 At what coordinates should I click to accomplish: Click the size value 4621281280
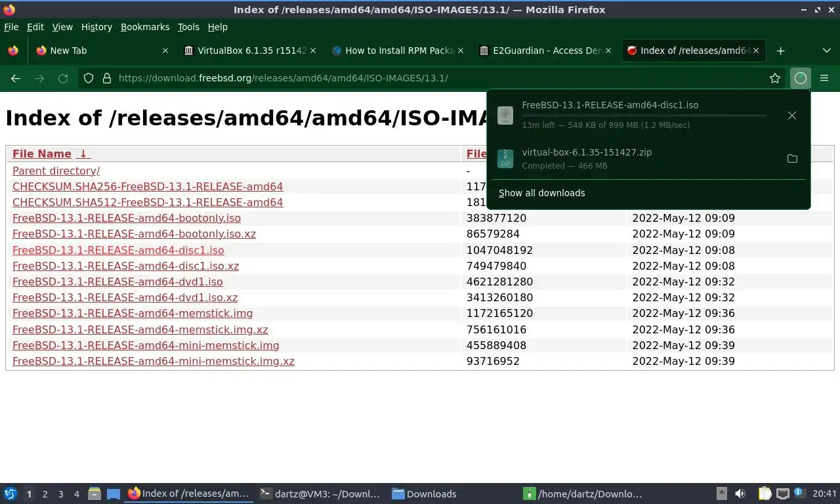(x=499, y=282)
